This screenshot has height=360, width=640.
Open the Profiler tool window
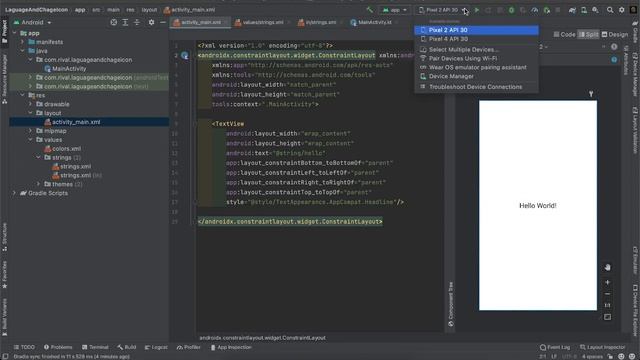pos(189,347)
